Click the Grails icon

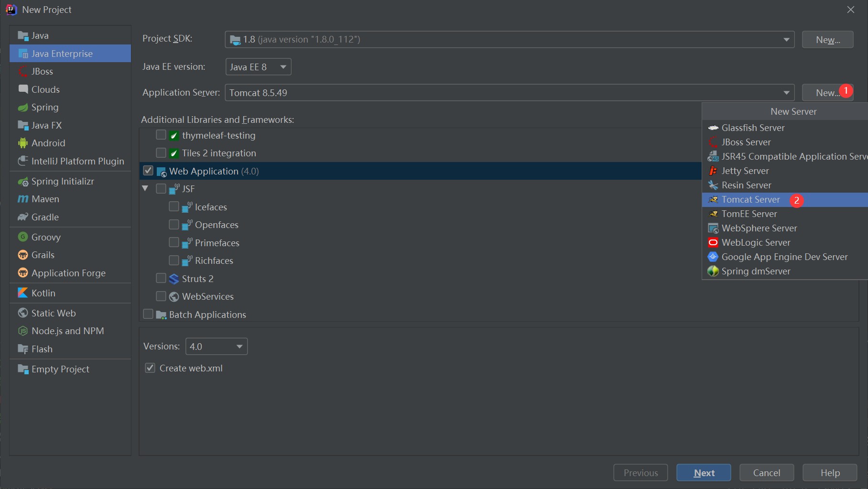click(23, 255)
